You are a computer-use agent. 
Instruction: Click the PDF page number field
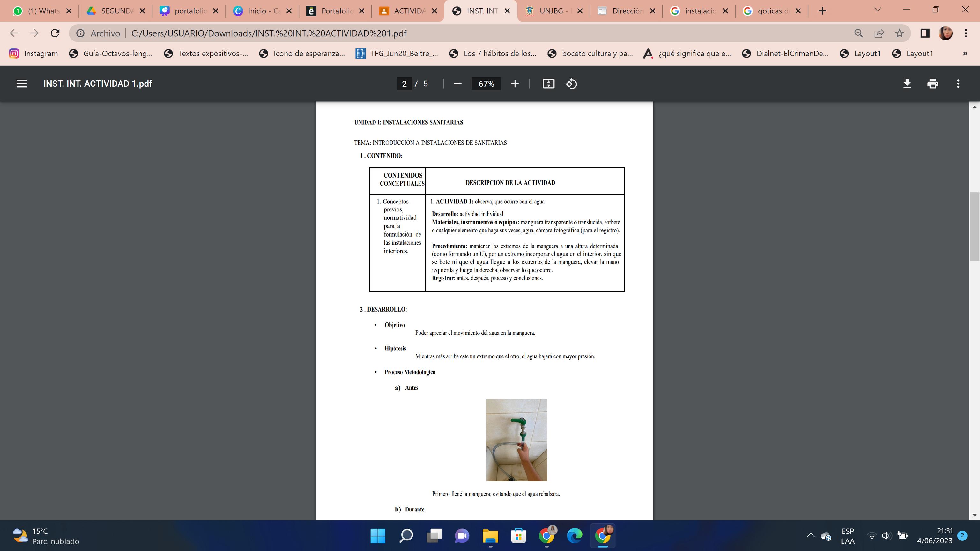tap(404, 84)
